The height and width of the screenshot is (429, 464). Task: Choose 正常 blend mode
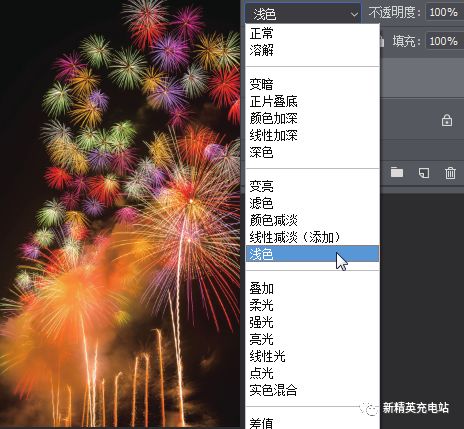tap(312, 33)
